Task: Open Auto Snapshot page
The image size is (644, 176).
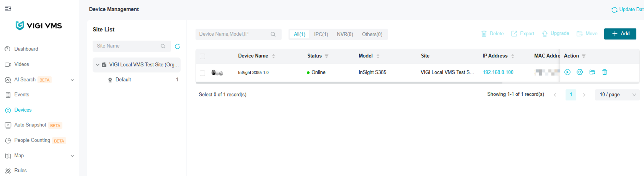Action: coord(30,125)
